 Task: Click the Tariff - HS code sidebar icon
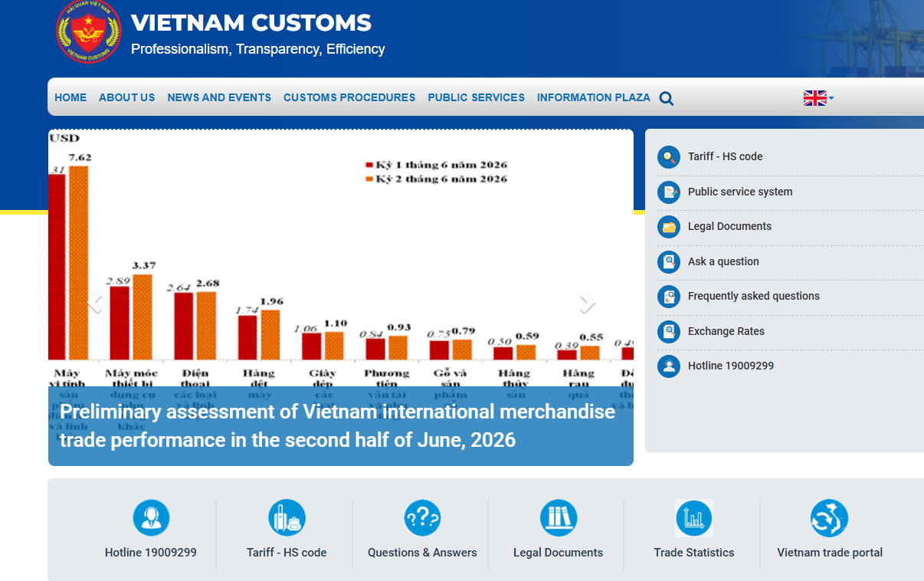click(x=669, y=157)
